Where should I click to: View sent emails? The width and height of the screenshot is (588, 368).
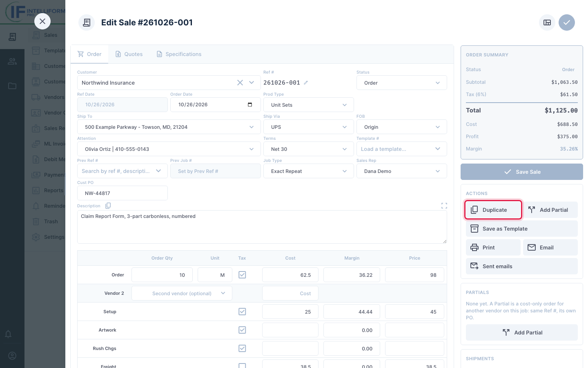tap(522, 266)
